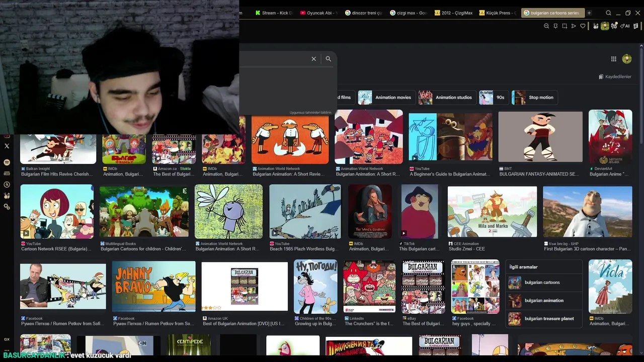Filter by 'Animation studios' chip

click(446, 98)
